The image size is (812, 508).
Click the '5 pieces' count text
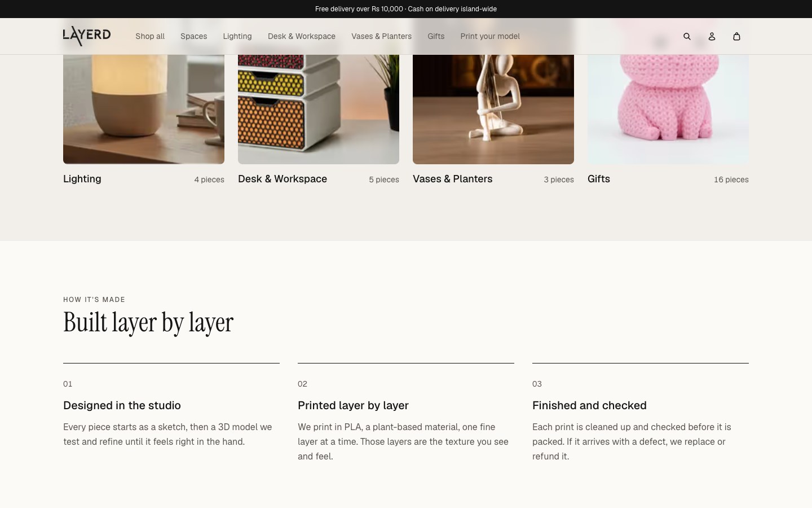pos(384,179)
